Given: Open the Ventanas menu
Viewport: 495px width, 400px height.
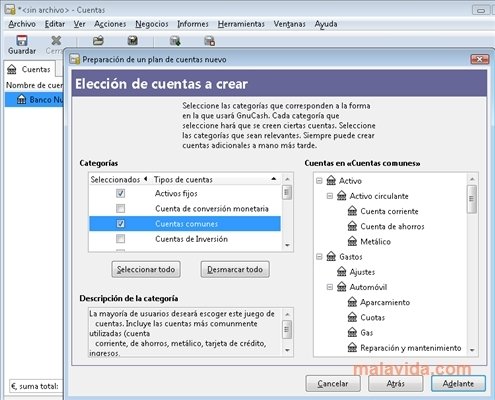Looking at the screenshot, I should click(290, 24).
